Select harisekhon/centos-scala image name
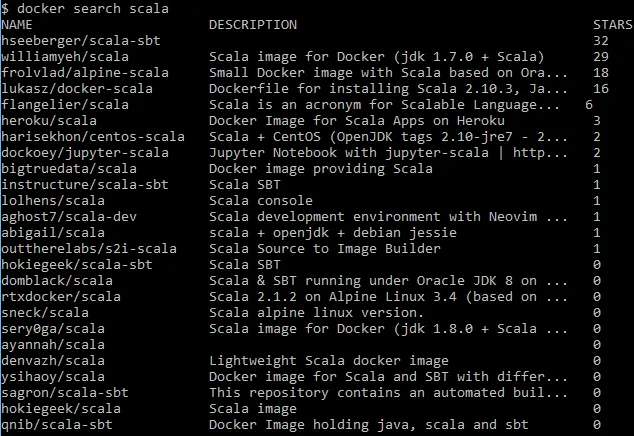This screenshot has height=436, width=634. [x=93, y=137]
